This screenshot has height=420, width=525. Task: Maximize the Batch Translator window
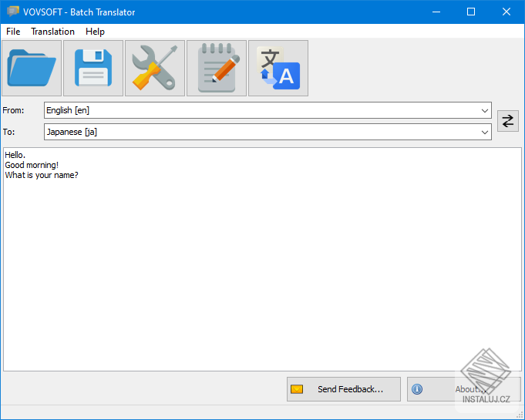(x=471, y=12)
